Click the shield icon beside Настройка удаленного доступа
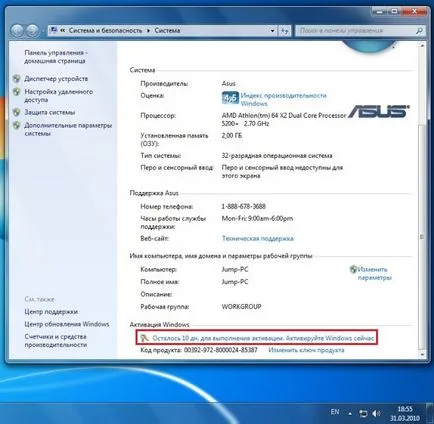Viewport: 434px width, 424px height. click(16, 92)
